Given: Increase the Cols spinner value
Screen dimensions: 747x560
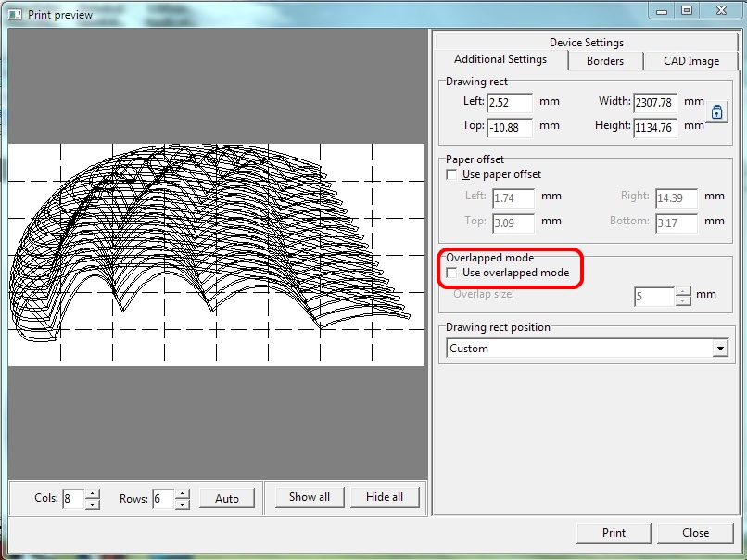Looking at the screenshot, I should pos(93,493).
